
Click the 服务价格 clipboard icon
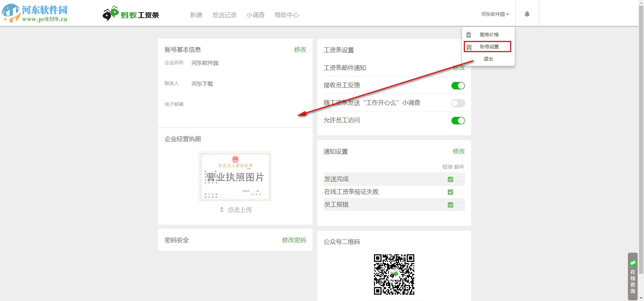(x=469, y=35)
